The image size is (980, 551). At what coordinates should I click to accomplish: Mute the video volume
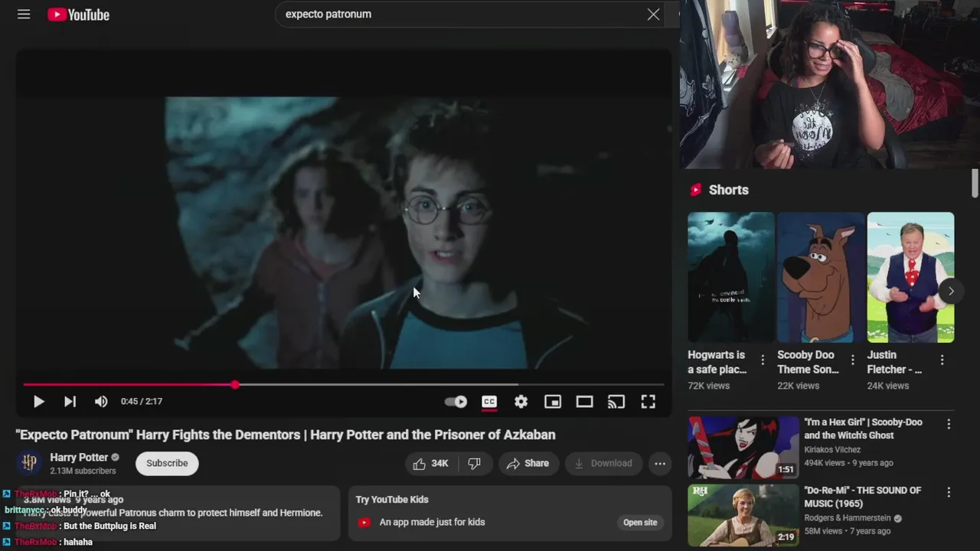pyautogui.click(x=101, y=401)
